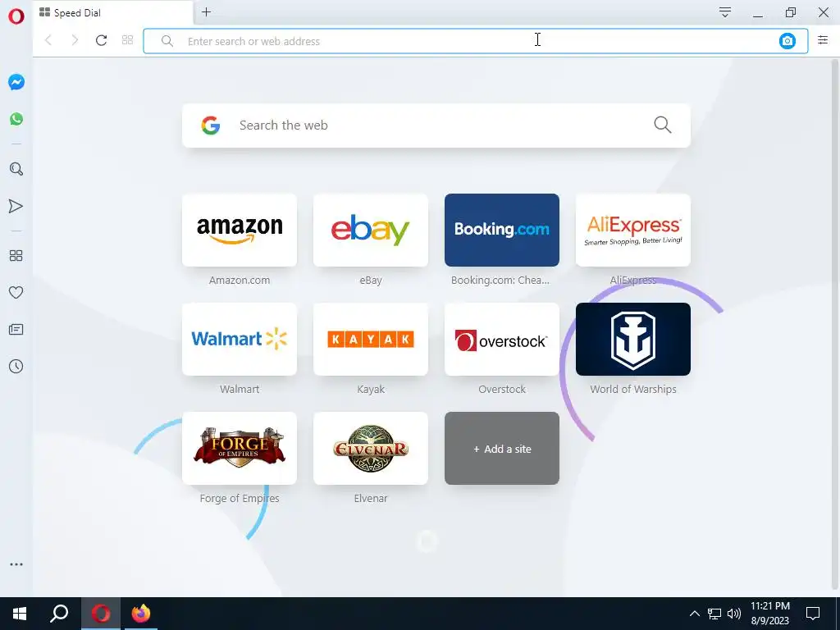
Task: Open the Kayak speed dial tile
Action: click(371, 339)
